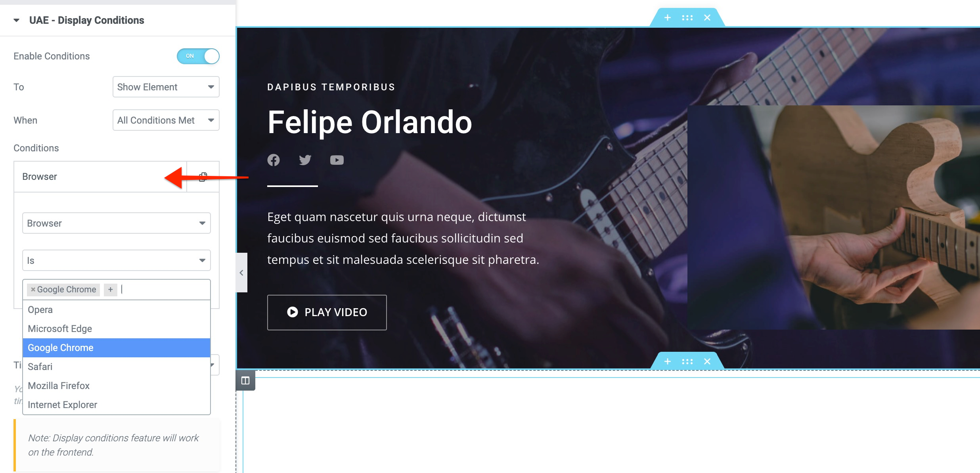Select Mozilla Firefox browser option
Viewport: 980px width, 473px height.
(59, 386)
